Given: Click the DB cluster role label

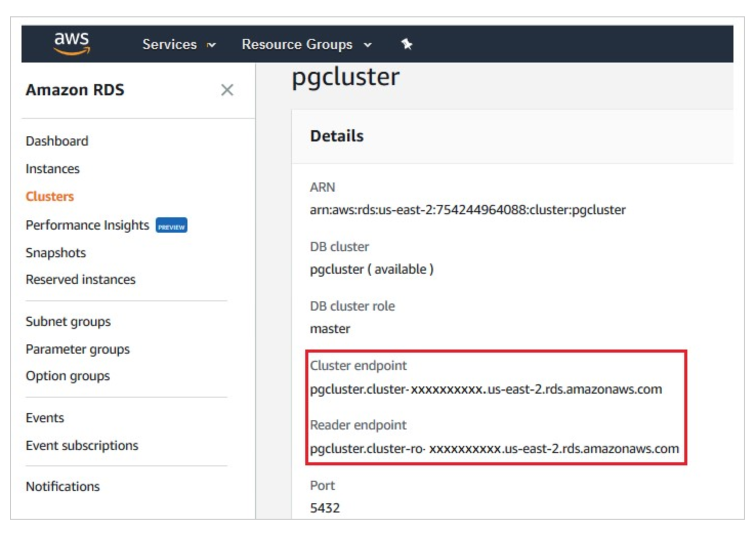Looking at the screenshot, I should [352, 306].
